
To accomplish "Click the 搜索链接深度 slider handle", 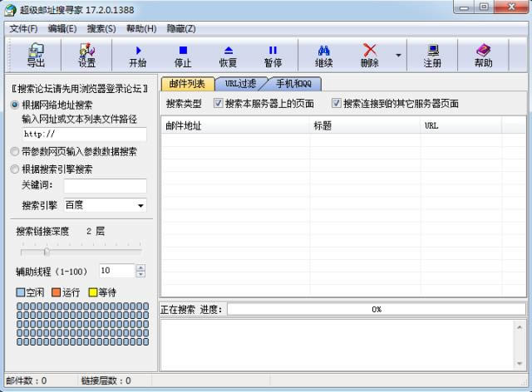I will pos(47,250).
